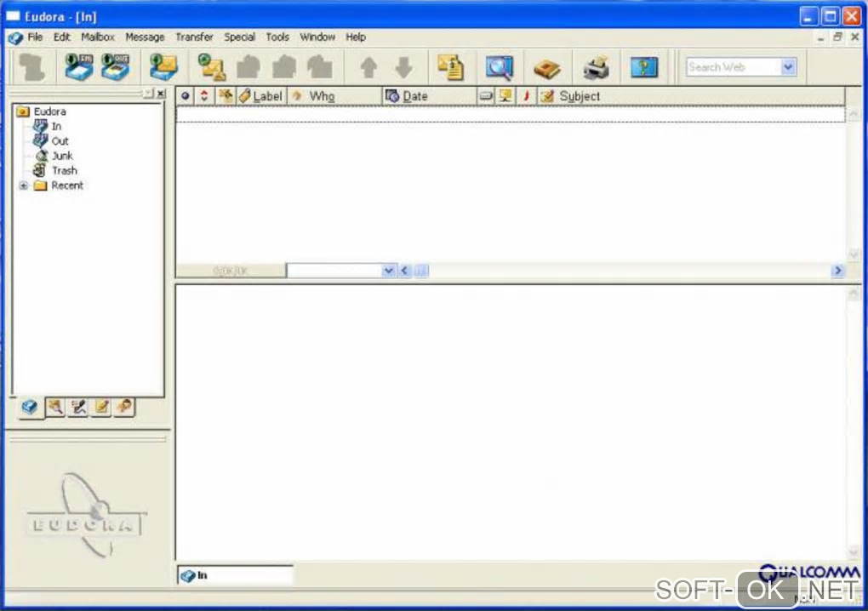Click the Previous Message up arrow
Viewport: 868px width, 611px height.
pos(368,67)
